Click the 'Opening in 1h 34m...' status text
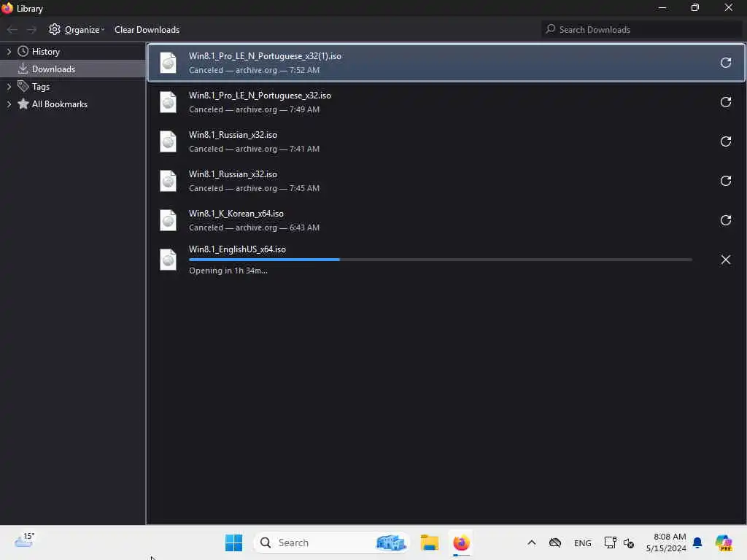 coord(228,271)
